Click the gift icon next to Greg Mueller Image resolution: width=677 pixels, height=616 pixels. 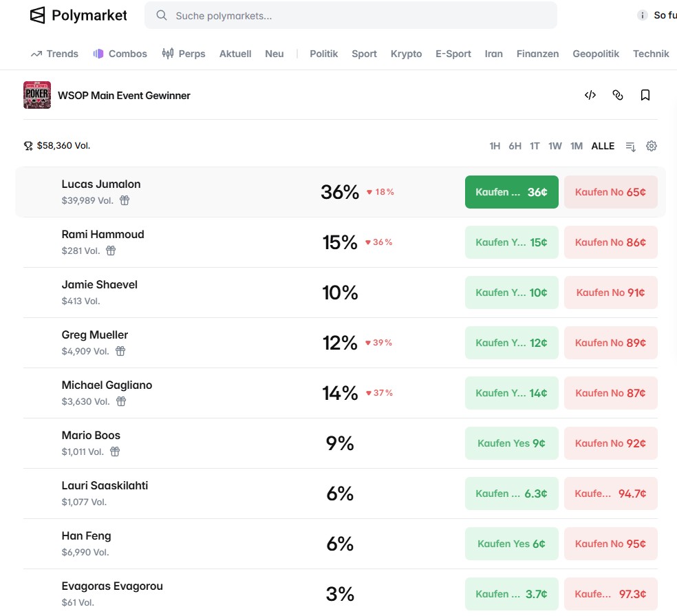click(120, 351)
